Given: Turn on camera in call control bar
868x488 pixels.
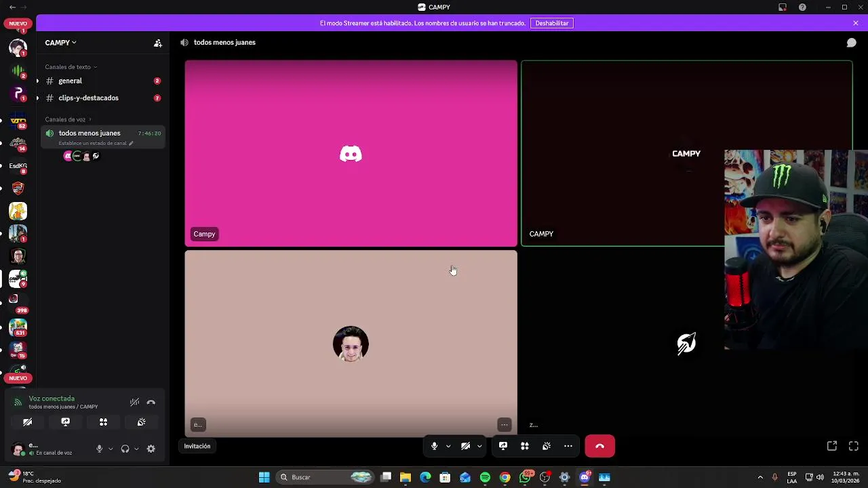Looking at the screenshot, I should point(465,446).
